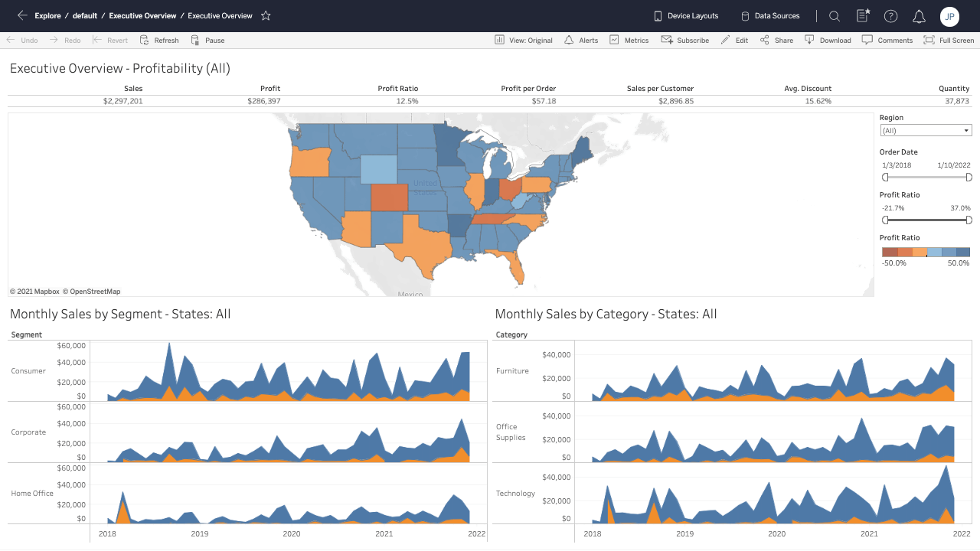Viewport: 980px width, 551px height.
Task: Click the Order Date slider left handle
Action: click(x=885, y=178)
